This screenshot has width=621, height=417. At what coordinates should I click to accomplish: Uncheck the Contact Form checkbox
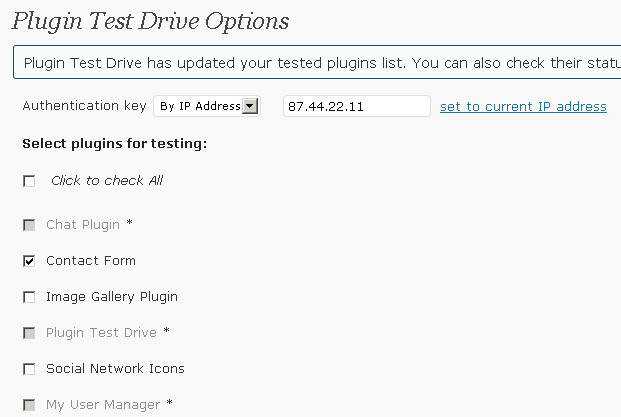coord(29,261)
